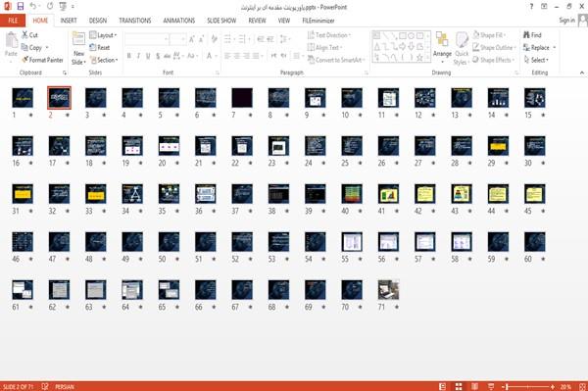Click the Reset slide button
The image size is (588, 391).
[100, 47]
